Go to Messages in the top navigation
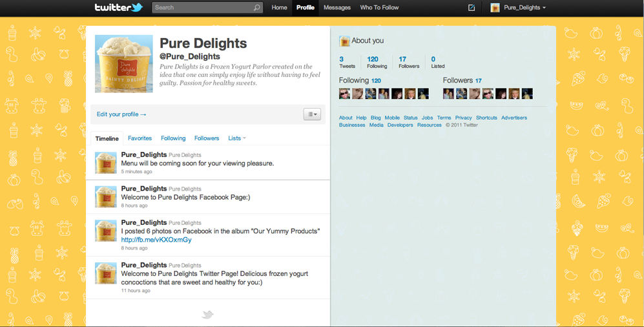Viewport: 644px width, 327px height. click(337, 8)
